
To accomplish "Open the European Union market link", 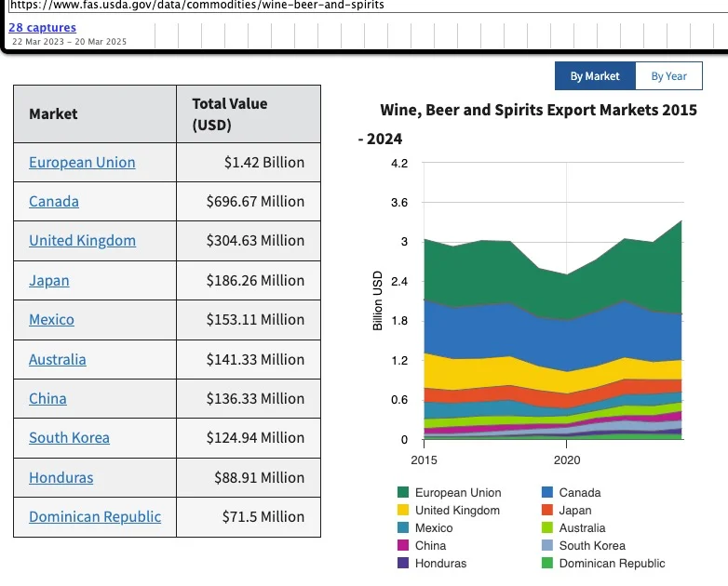I will 82,162.
